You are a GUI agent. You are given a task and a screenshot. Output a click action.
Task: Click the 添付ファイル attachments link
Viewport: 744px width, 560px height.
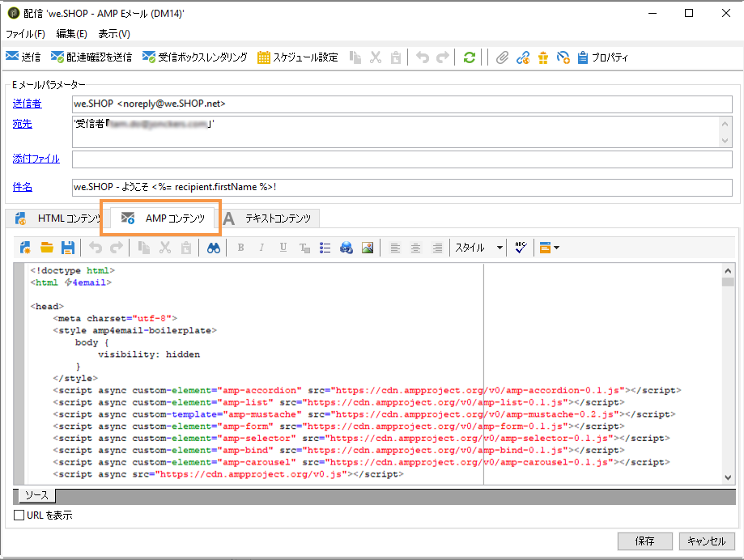click(x=36, y=159)
